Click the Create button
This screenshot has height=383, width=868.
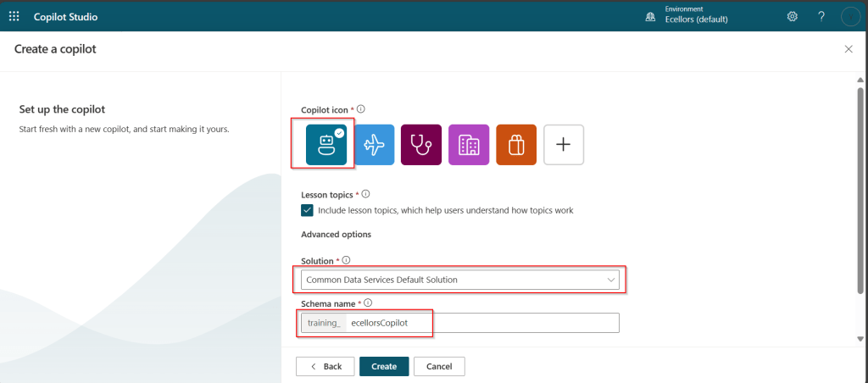(x=384, y=366)
